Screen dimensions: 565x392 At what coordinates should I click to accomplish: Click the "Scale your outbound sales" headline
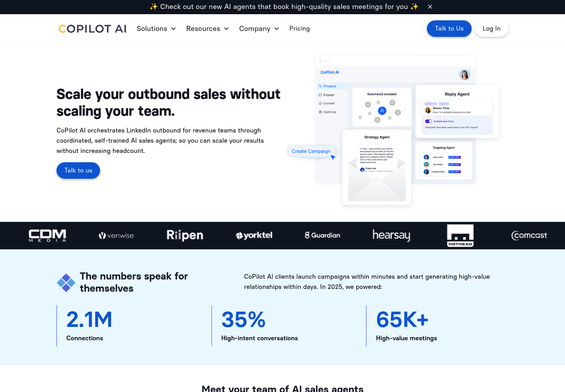(x=168, y=103)
